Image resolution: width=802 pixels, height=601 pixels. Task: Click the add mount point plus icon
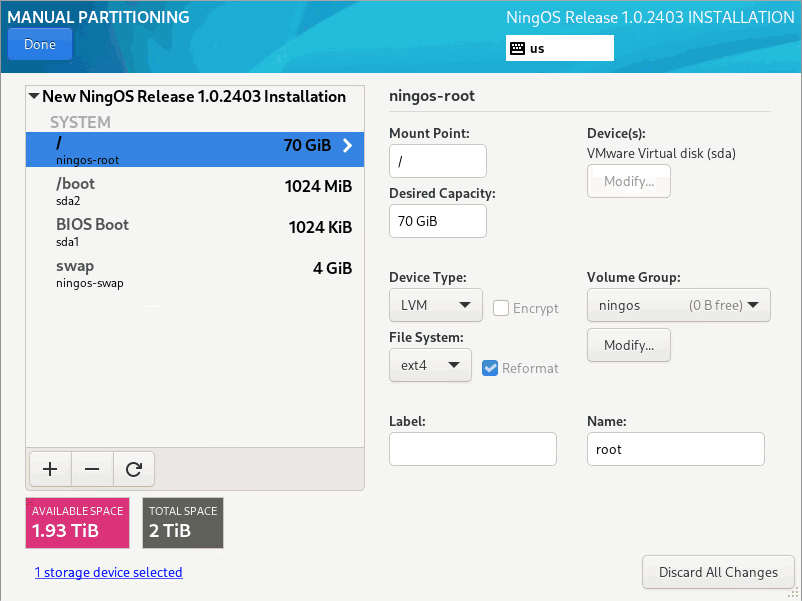point(50,469)
